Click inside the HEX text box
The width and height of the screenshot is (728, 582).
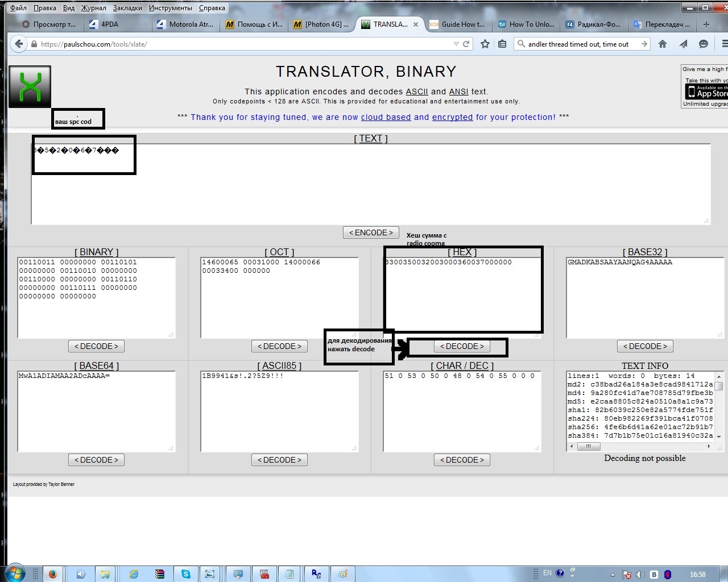click(x=462, y=298)
